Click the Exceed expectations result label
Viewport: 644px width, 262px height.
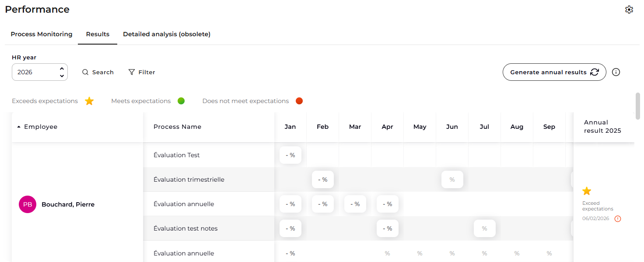598,206
